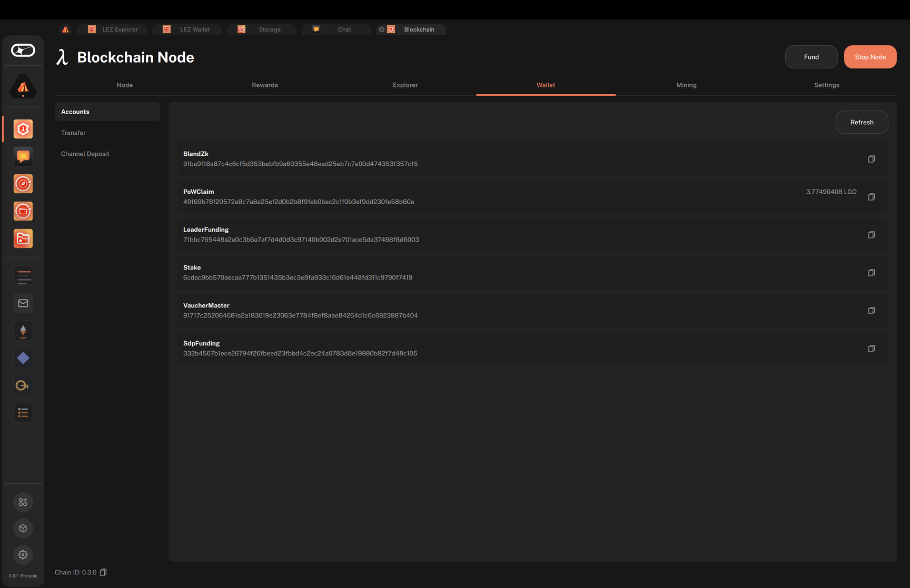Copy the SdpFunding account address
The image size is (910, 588).
(x=871, y=348)
